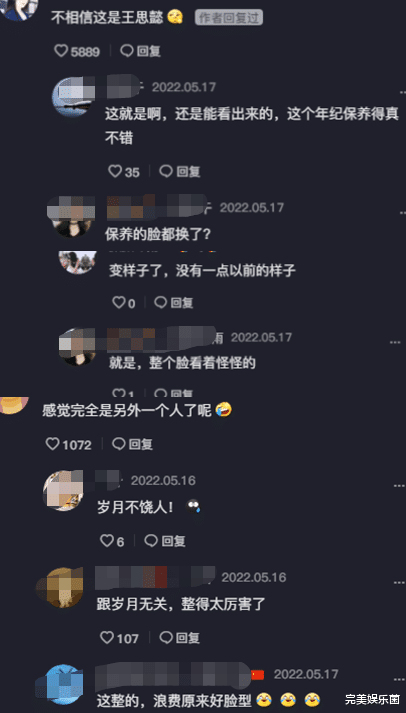Open more options for 跟岁月无关 comment
Image resolution: width=406 pixels, height=713 pixels.
(x=397, y=582)
